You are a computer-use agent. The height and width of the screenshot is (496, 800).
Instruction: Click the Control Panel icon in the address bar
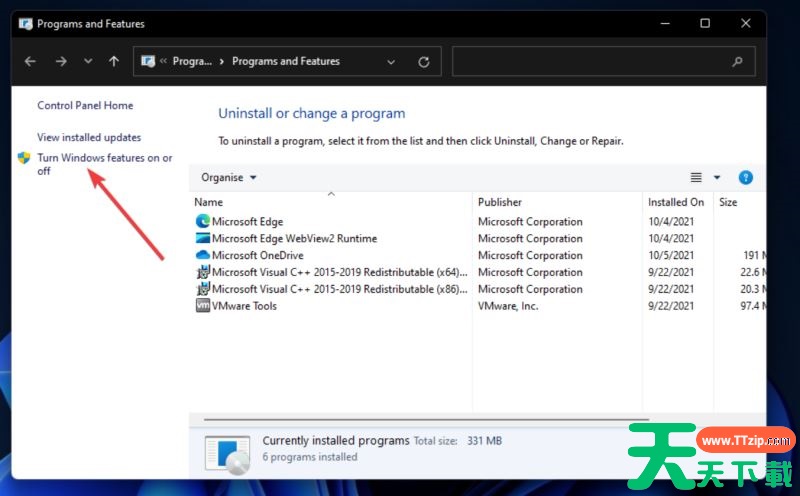click(x=148, y=61)
